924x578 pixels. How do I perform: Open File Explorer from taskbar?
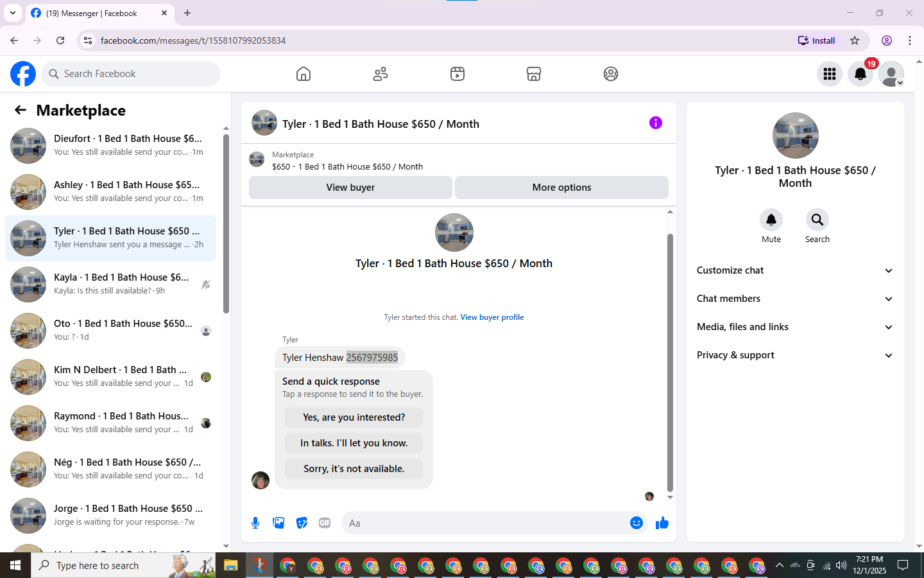(230, 565)
